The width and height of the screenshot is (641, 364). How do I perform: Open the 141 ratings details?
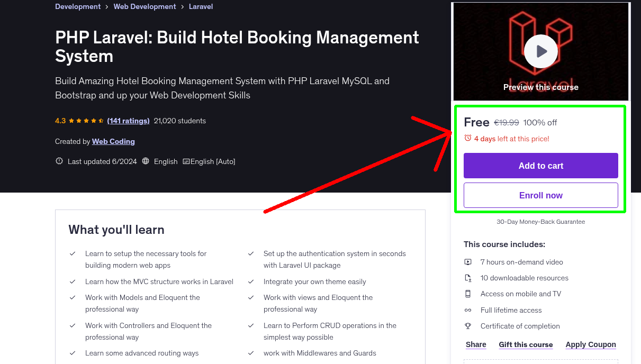pos(128,121)
